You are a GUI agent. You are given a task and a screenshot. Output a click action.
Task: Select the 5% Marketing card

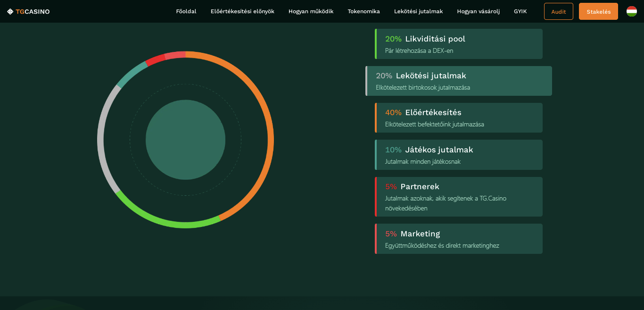459,239
